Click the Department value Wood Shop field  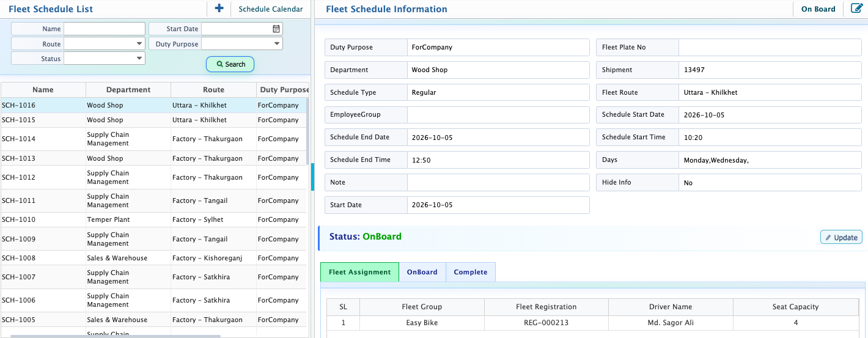498,70
